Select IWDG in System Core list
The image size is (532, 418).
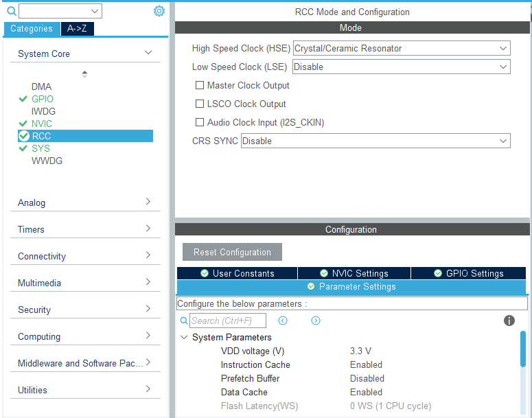click(43, 111)
